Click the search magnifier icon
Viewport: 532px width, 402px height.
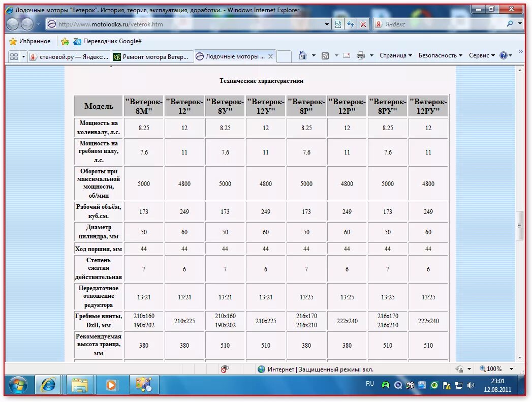(510, 24)
